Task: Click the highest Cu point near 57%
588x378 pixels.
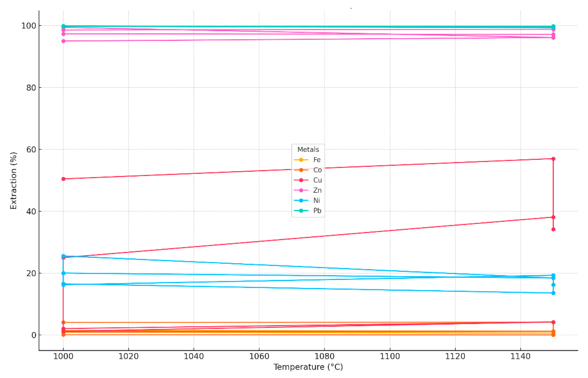Action: 553,159
